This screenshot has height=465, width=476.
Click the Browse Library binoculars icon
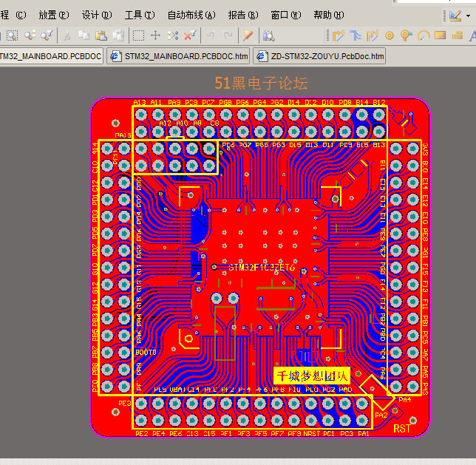268,35
